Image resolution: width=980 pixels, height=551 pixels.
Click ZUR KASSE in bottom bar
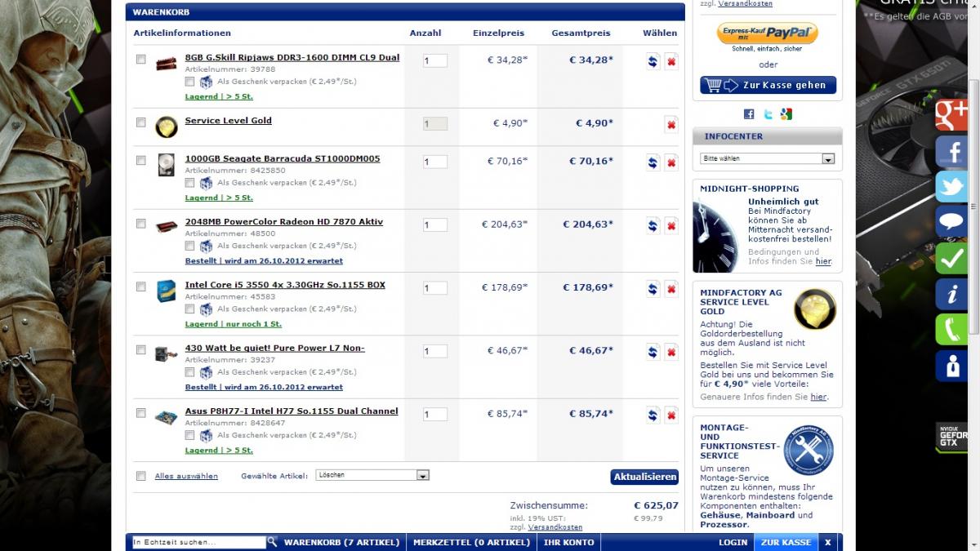coord(786,542)
